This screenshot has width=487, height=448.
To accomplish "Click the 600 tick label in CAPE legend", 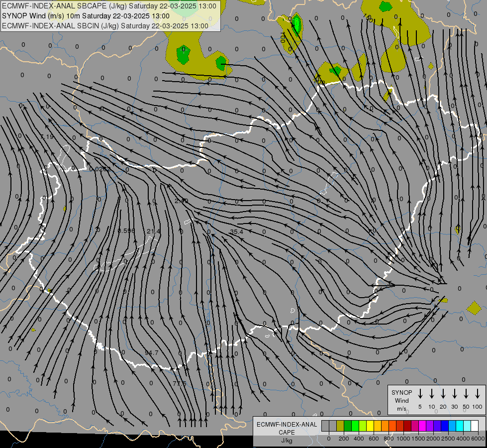I will click(x=374, y=439).
